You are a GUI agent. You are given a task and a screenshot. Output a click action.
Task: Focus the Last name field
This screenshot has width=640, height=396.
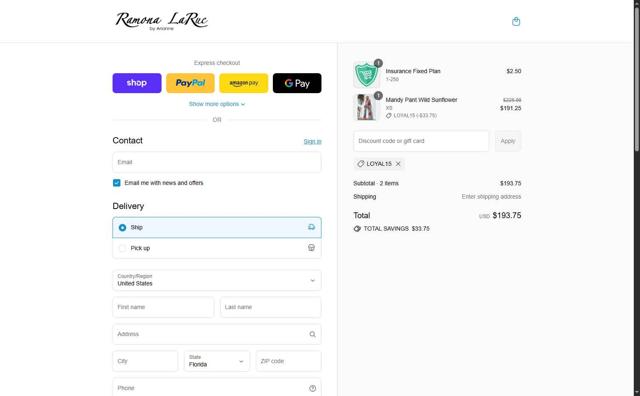pyautogui.click(x=271, y=307)
